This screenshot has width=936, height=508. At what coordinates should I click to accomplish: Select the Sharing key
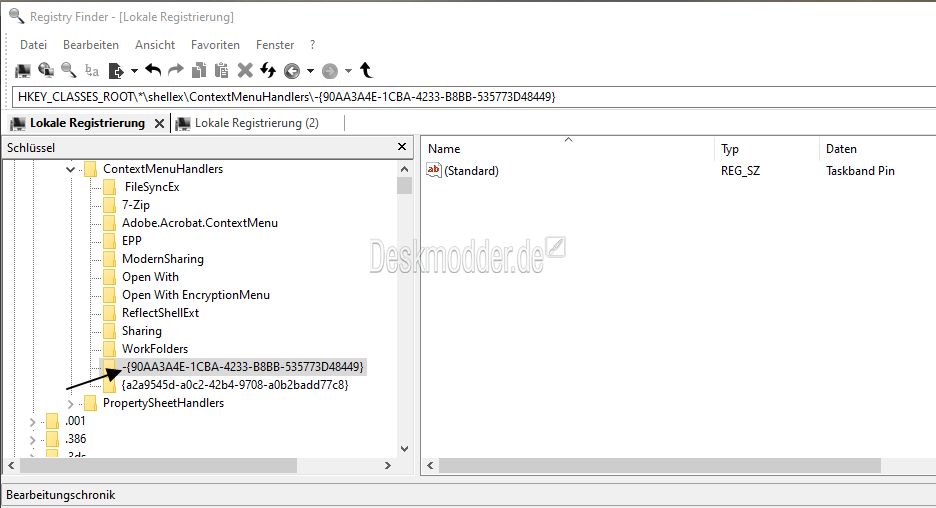tap(141, 331)
